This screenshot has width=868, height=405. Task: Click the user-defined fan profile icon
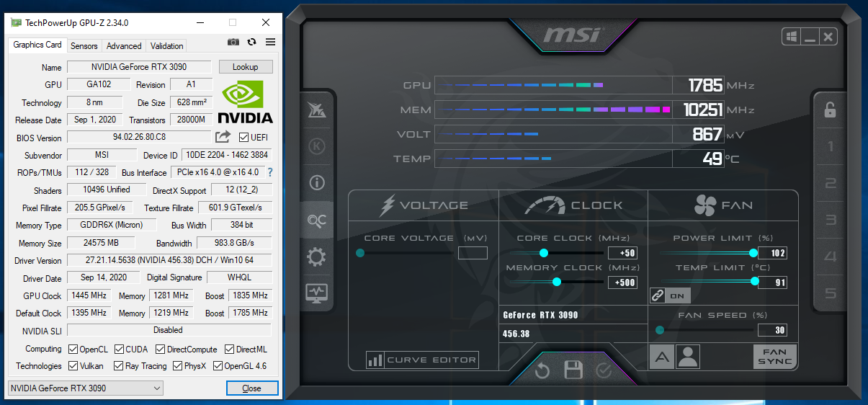click(688, 357)
